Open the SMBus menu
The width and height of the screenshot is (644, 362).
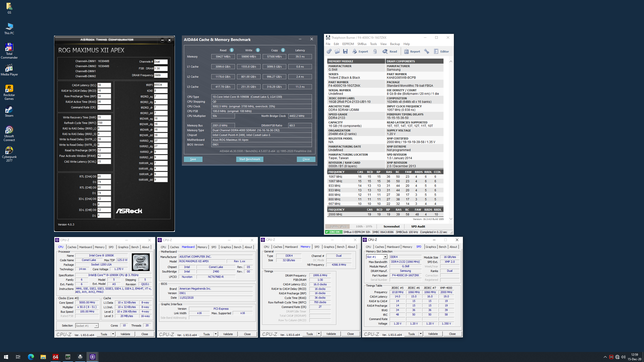362,44
